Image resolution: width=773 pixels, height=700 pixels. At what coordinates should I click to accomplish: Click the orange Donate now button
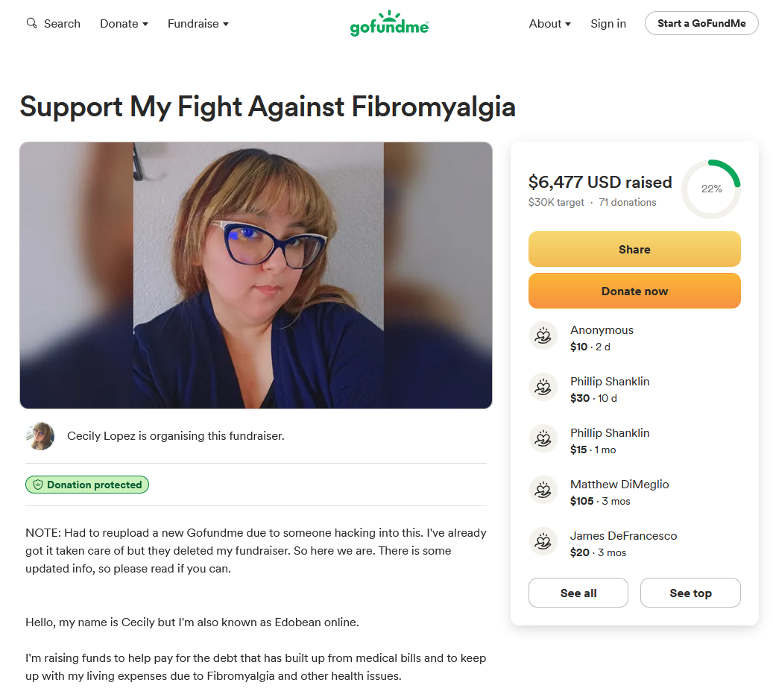634,291
